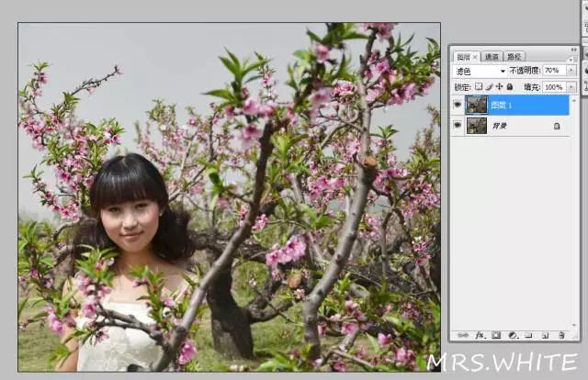Click the link layers icon
The height and width of the screenshot is (380, 588).
point(463,336)
